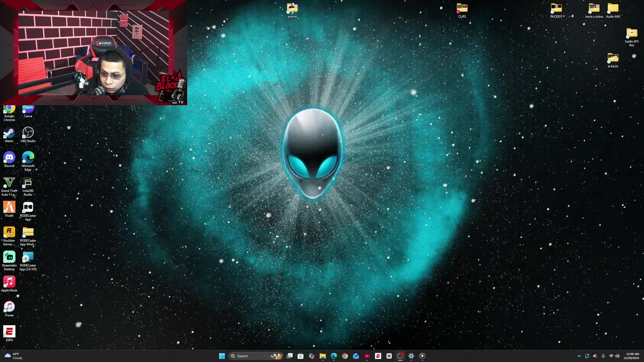
Task: Open the clock showing 12:36 AM
Action: 633,356
